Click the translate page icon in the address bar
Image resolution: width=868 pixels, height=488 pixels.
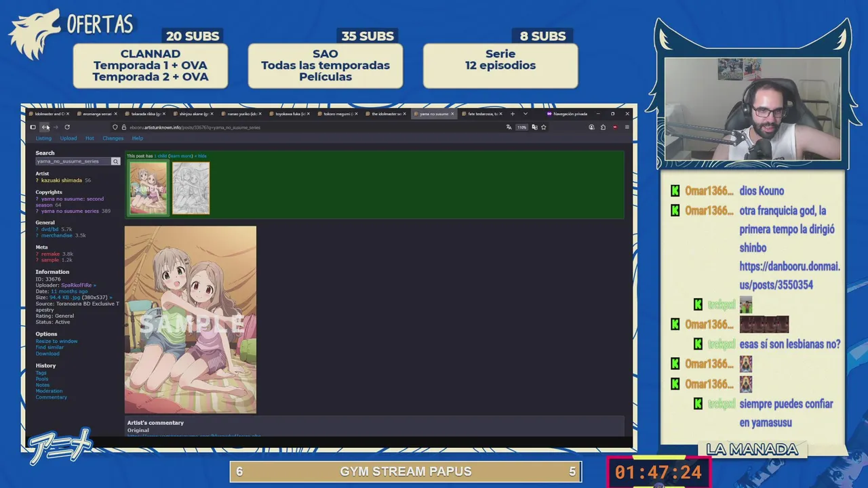pos(509,127)
